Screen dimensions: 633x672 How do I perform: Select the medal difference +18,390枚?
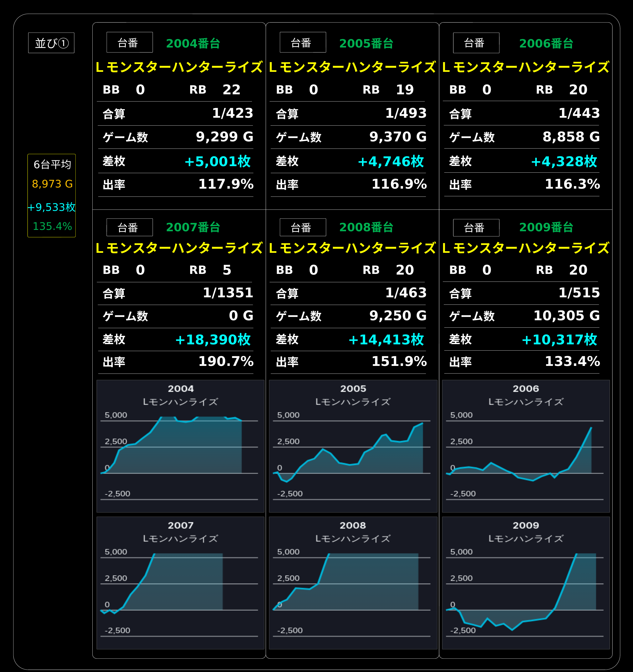click(213, 339)
